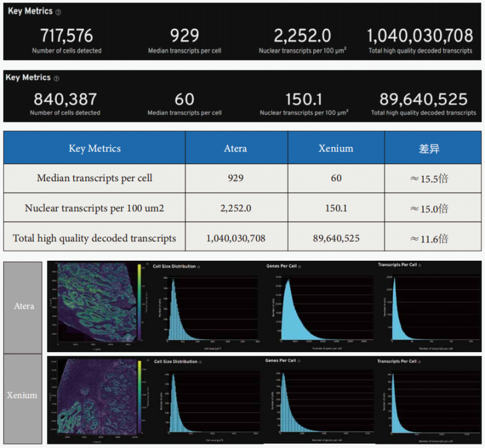Click the Atera Transcripts Per Cell histogram
The width and height of the screenshot is (485, 448).
[436, 308]
